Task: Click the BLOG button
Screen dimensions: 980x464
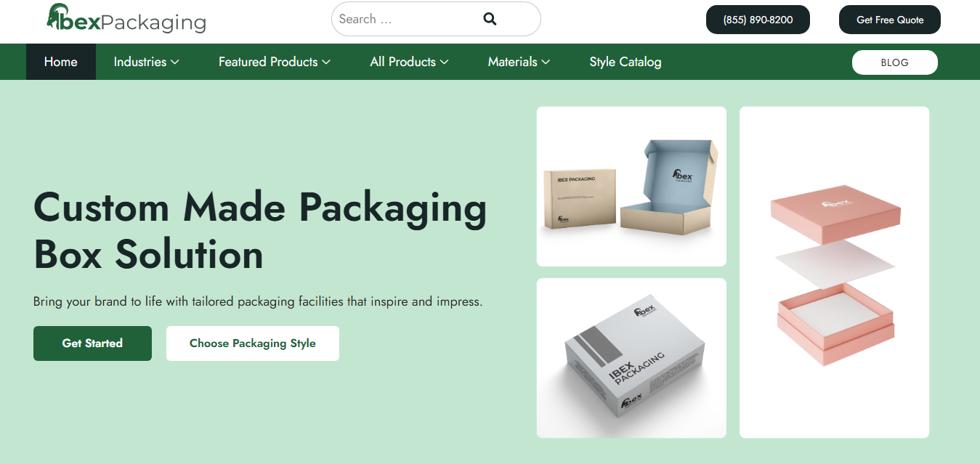Action: tap(894, 62)
